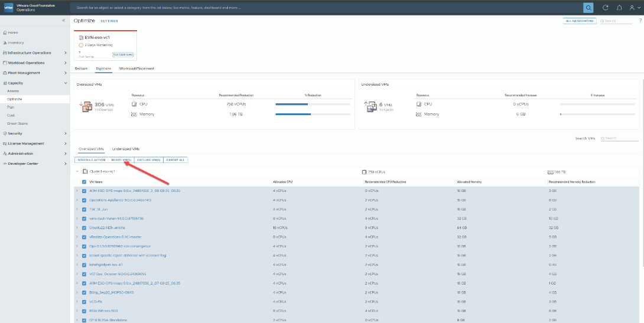Click the EXPORT ALL button
This screenshot has height=323, width=644.
[x=175, y=160]
